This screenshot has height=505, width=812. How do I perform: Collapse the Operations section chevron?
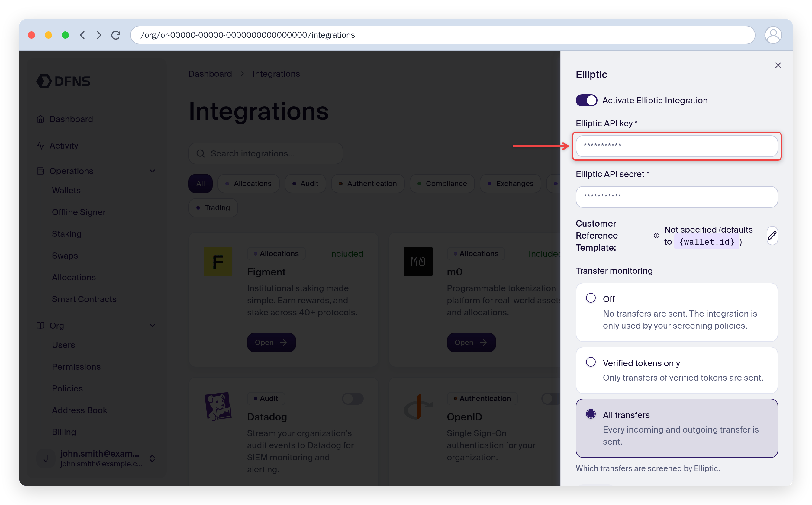152,171
